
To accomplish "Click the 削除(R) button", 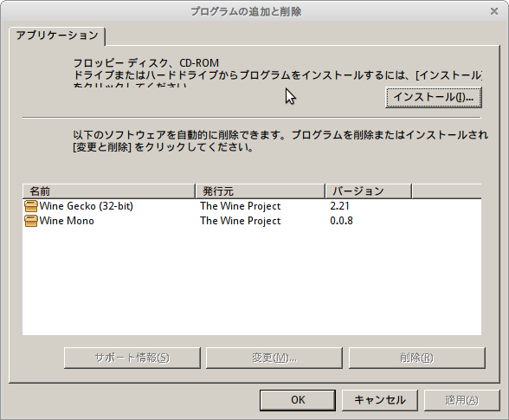I will pyautogui.click(x=417, y=358).
